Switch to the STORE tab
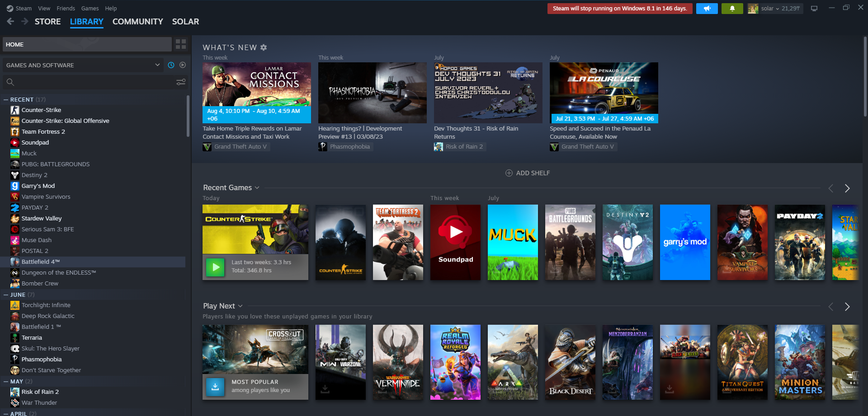 [x=47, y=22]
